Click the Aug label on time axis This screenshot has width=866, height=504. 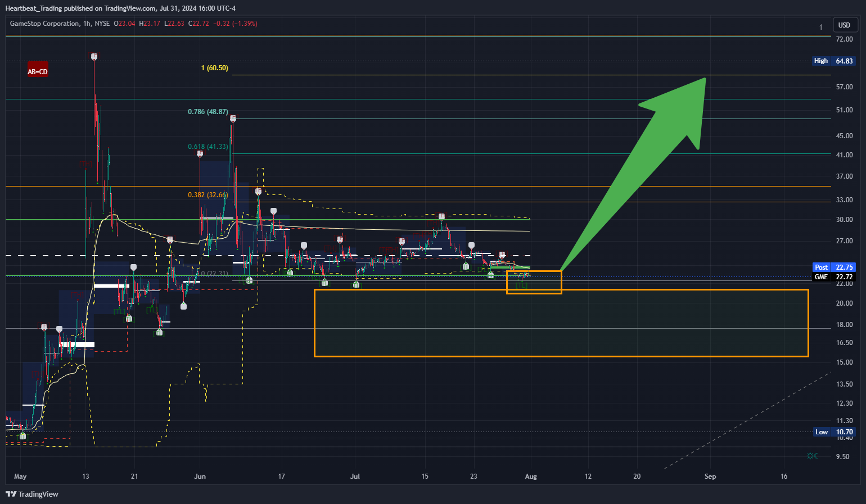tap(531, 476)
